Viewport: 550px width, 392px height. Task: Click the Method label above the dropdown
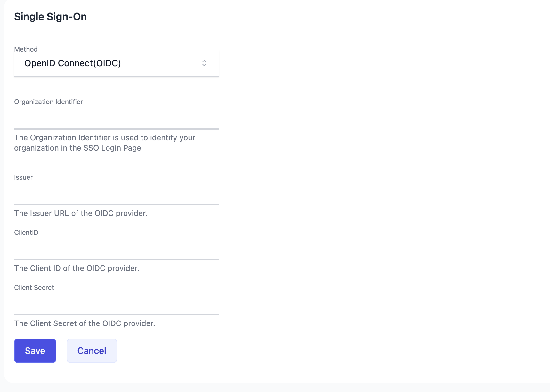tap(26, 49)
